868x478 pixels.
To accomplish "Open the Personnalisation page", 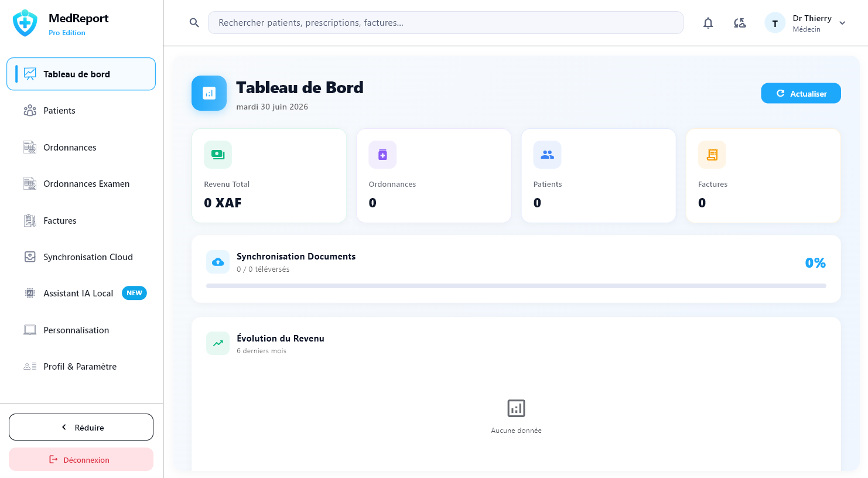I will click(81, 330).
